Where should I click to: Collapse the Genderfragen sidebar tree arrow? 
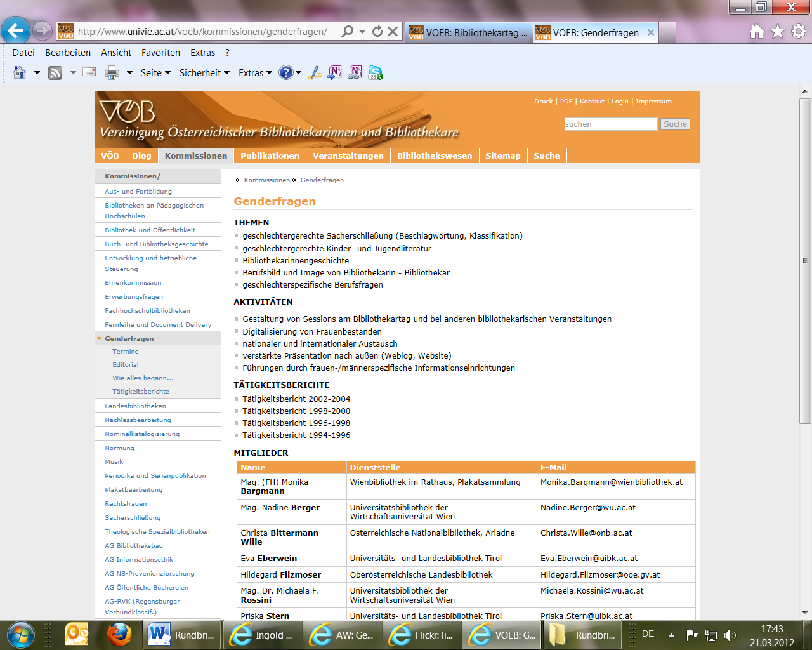[100, 338]
